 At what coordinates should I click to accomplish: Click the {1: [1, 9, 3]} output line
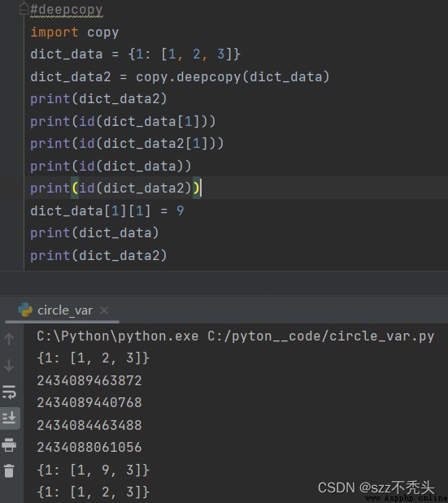click(93, 470)
